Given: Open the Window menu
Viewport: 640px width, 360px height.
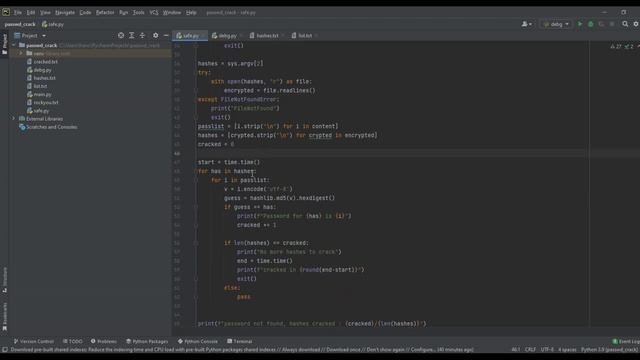Looking at the screenshot, I should [172, 13].
